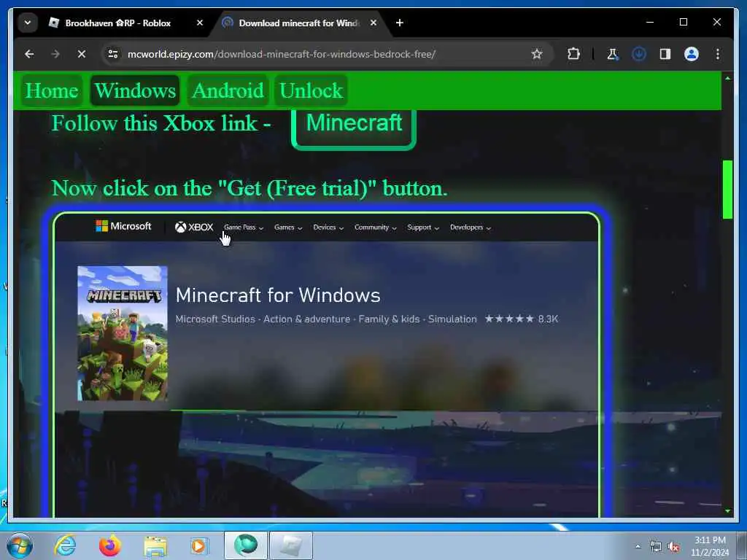Go forward with the forward arrow
The height and width of the screenshot is (560, 747).
55,54
